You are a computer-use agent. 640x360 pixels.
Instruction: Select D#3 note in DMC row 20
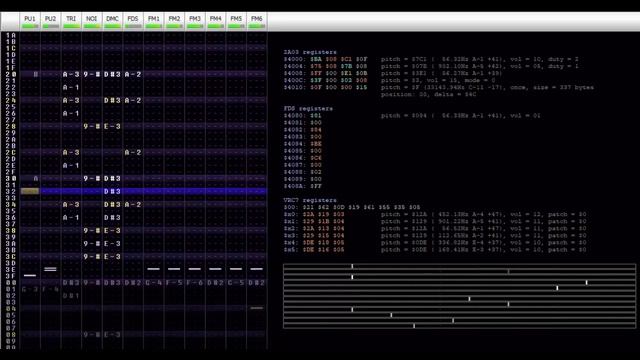(112, 74)
